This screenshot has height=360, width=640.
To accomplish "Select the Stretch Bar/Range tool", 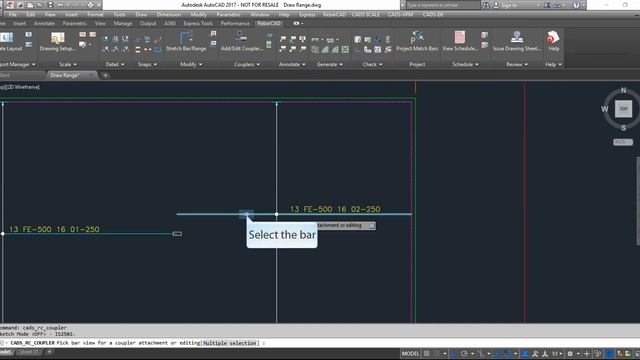I will coord(186,42).
